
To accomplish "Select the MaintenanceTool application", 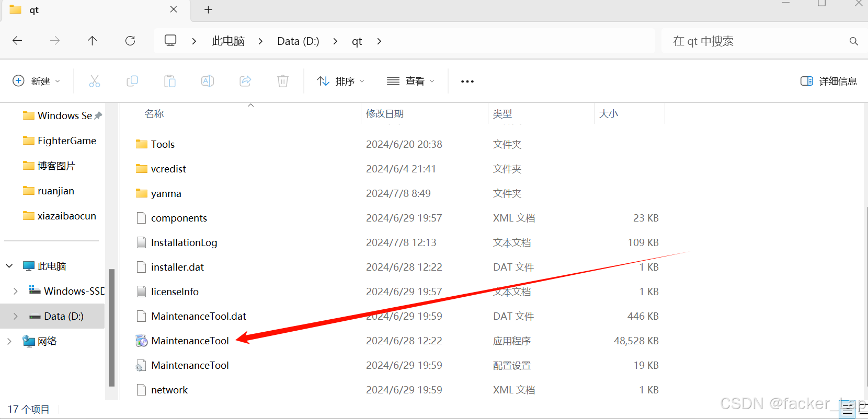I will [x=190, y=341].
